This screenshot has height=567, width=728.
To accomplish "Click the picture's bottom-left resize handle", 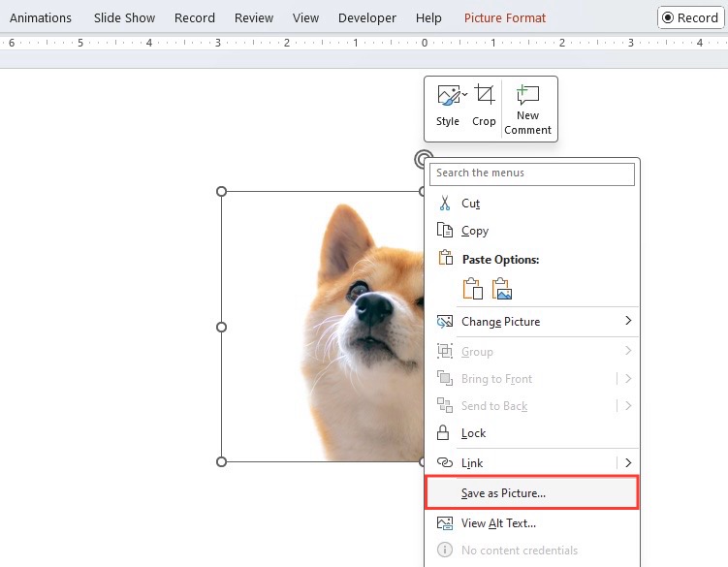I will [221, 461].
